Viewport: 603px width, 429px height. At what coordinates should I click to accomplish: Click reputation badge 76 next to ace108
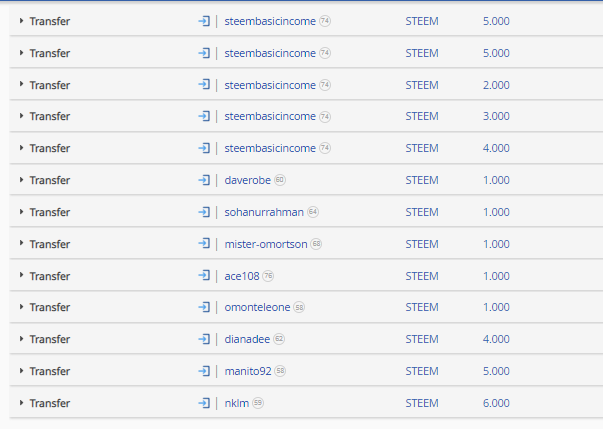click(x=268, y=276)
